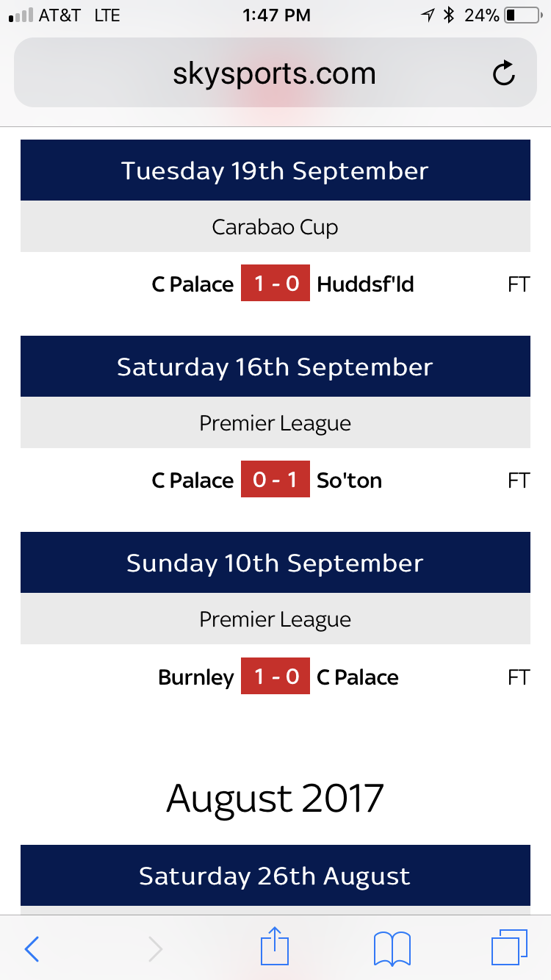Viewport: 551px width, 980px height.
Task: Tap the Safari back arrow
Action: (x=32, y=949)
